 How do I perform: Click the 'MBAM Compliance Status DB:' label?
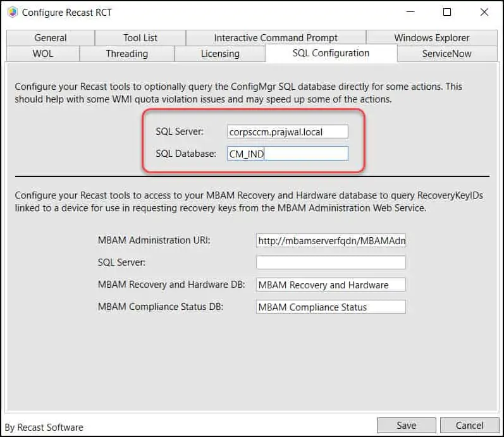[161, 307]
